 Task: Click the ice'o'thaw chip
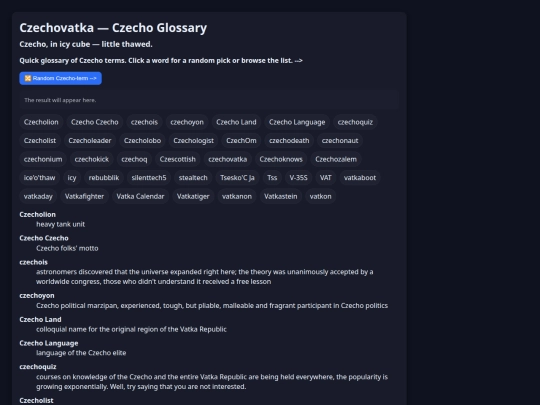[39, 178]
